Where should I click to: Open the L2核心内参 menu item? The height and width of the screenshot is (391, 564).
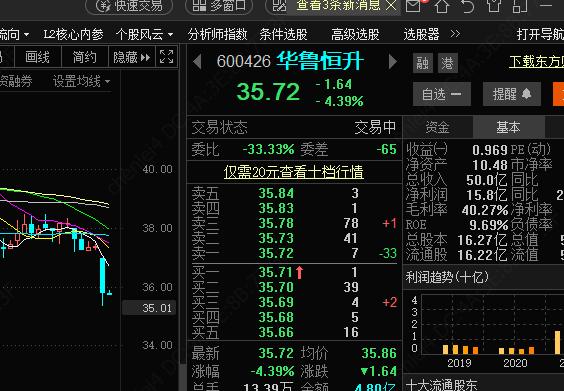(73, 35)
